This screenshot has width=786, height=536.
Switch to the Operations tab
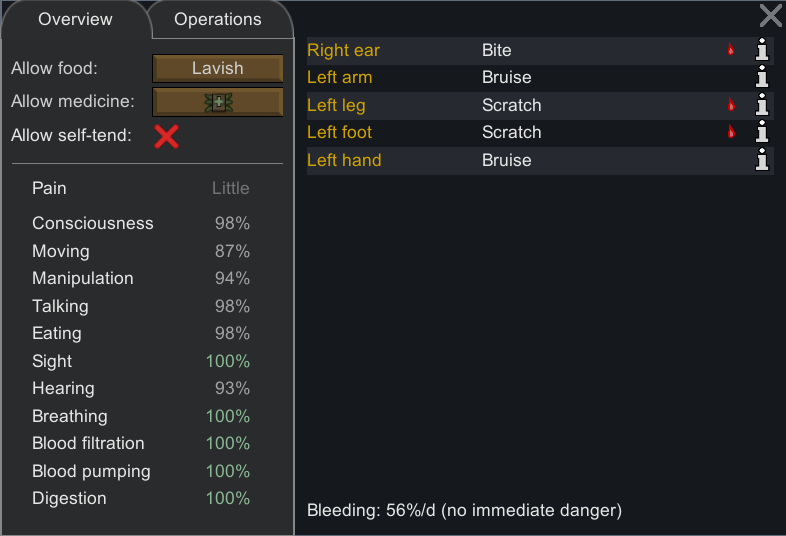[x=218, y=20]
